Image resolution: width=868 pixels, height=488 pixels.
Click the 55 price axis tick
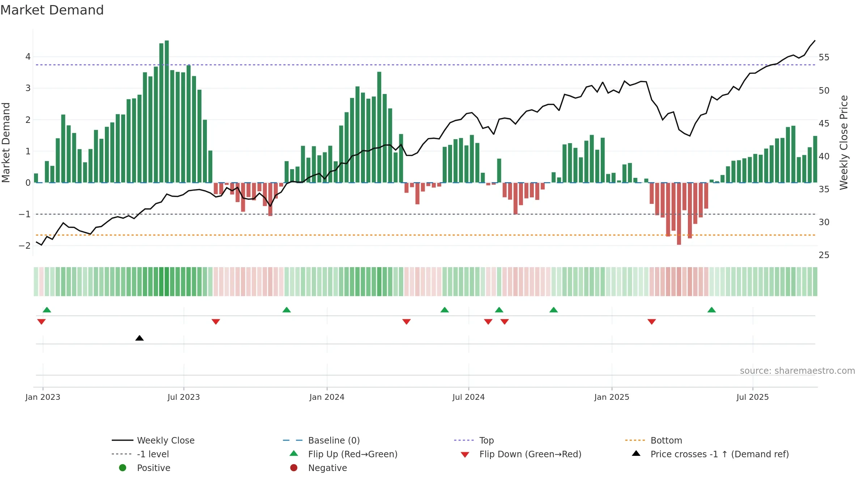pyautogui.click(x=824, y=57)
